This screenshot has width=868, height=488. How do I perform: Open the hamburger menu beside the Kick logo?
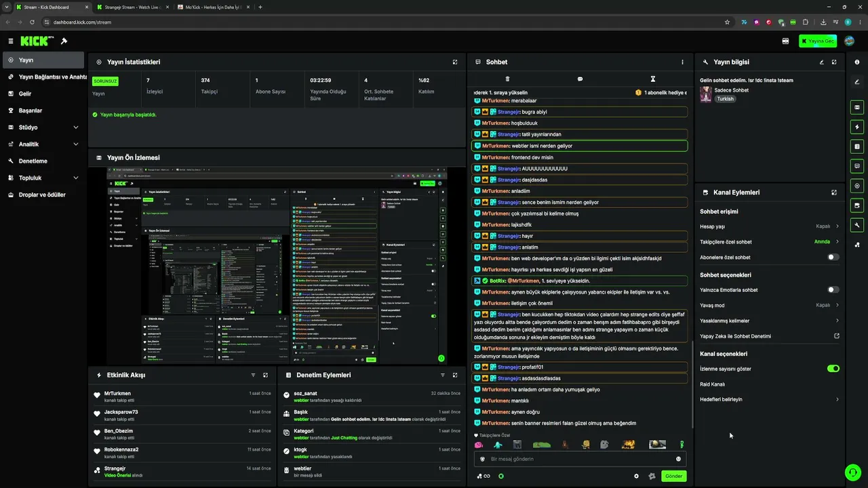click(x=10, y=41)
